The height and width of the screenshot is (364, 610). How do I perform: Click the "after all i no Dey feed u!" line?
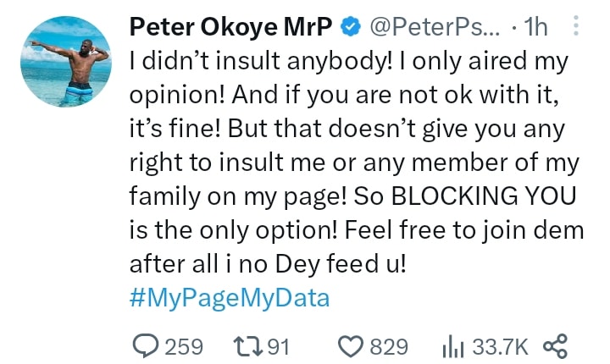(268, 263)
